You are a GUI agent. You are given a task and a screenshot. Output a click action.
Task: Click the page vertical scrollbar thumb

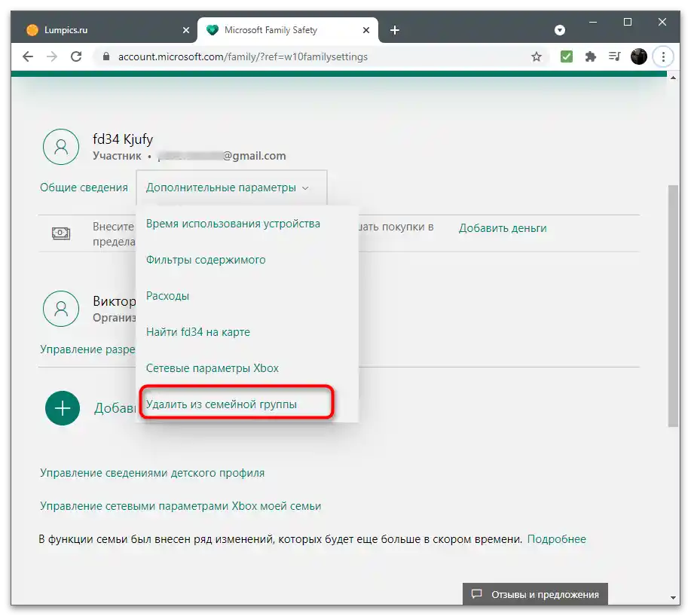pos(673,306)
